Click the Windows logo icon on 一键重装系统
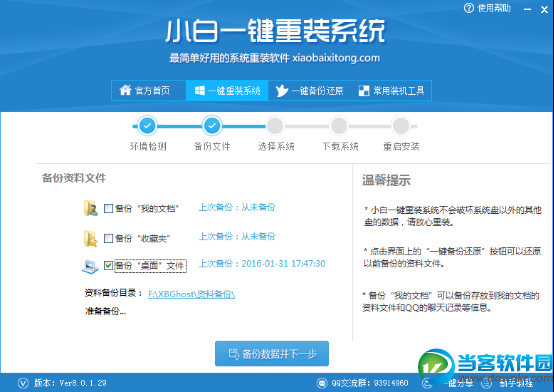The image size is (554, 392). click(200, 90)
